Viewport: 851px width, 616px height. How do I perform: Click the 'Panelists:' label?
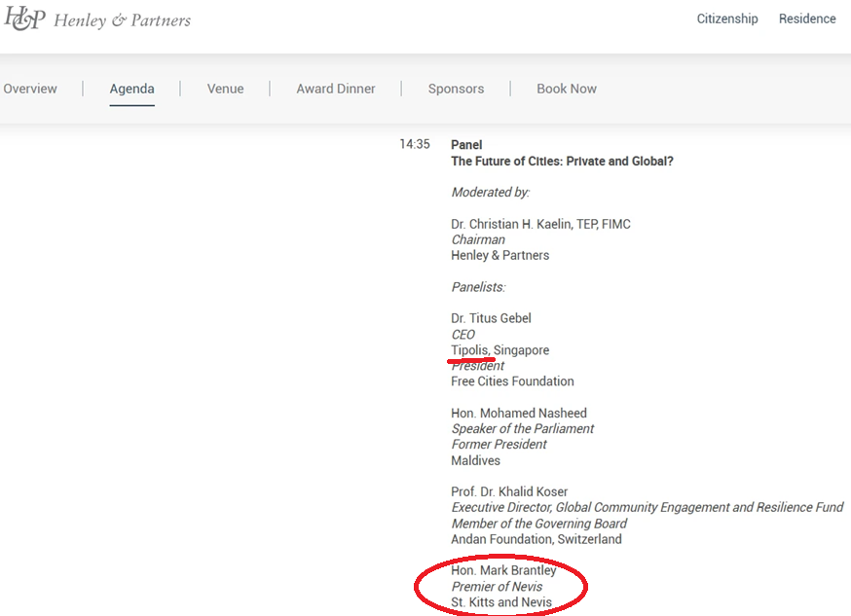478,287
